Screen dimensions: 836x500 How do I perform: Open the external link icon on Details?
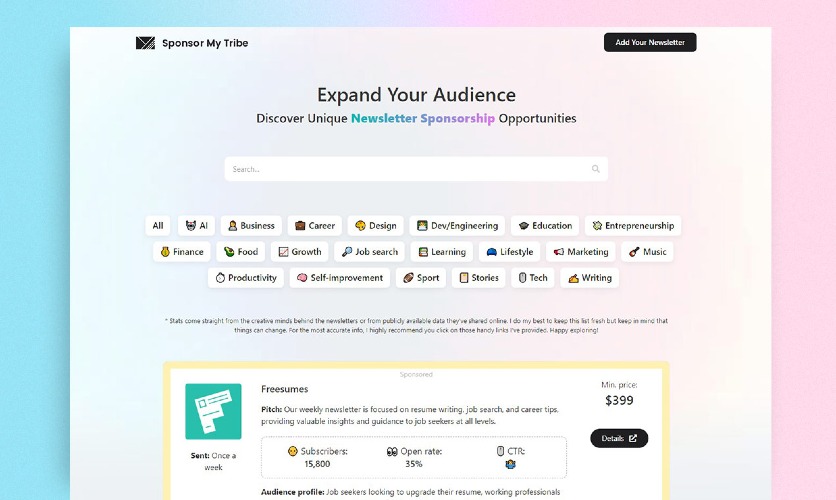tap(633, 438)
